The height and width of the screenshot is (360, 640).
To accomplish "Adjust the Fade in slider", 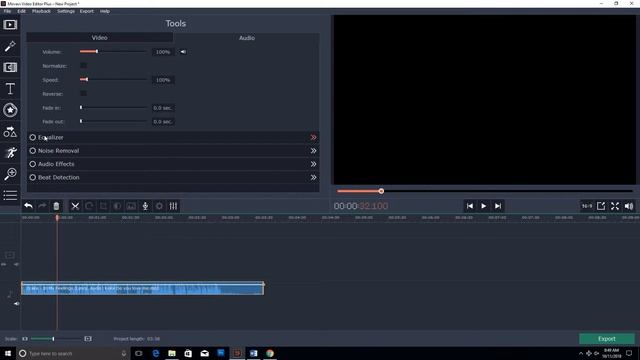I will pos(113,107).
